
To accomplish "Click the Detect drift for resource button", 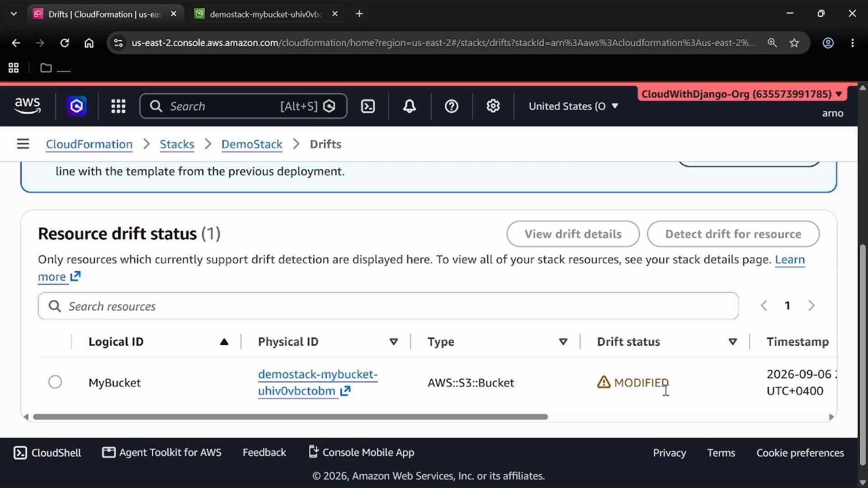I will coord(733,234).
